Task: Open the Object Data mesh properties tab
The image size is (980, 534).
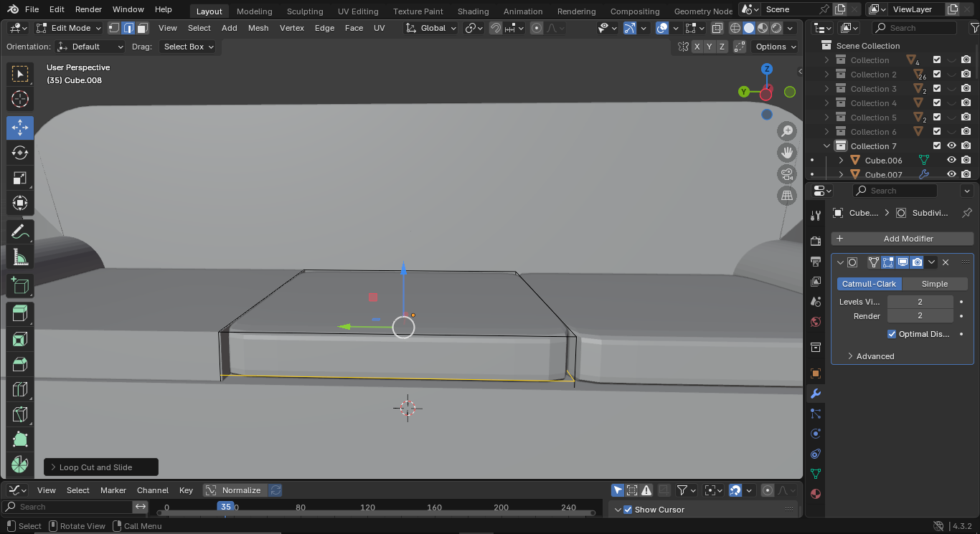Action: point(815,474)
